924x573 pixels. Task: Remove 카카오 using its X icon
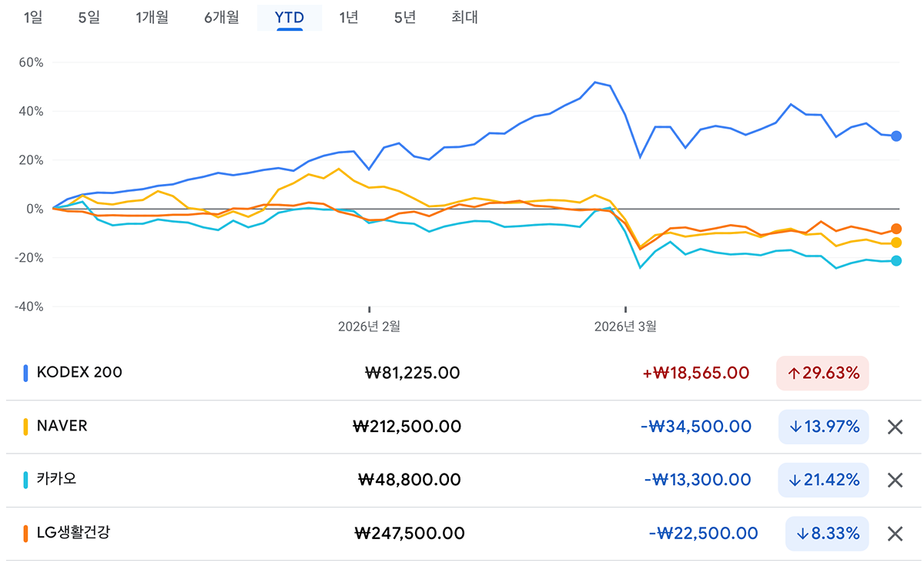[895, 481]
